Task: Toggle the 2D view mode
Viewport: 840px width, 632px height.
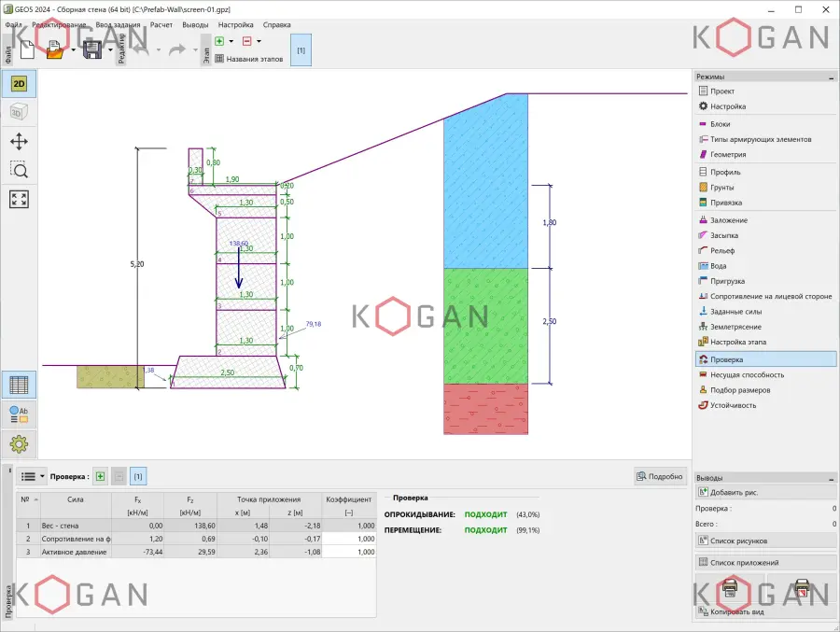Action: click(19, 84)
